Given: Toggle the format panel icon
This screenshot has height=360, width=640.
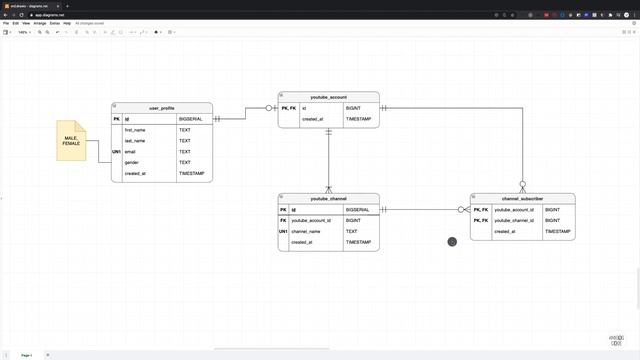Looking at the screenshot, I should pos(629,32).
